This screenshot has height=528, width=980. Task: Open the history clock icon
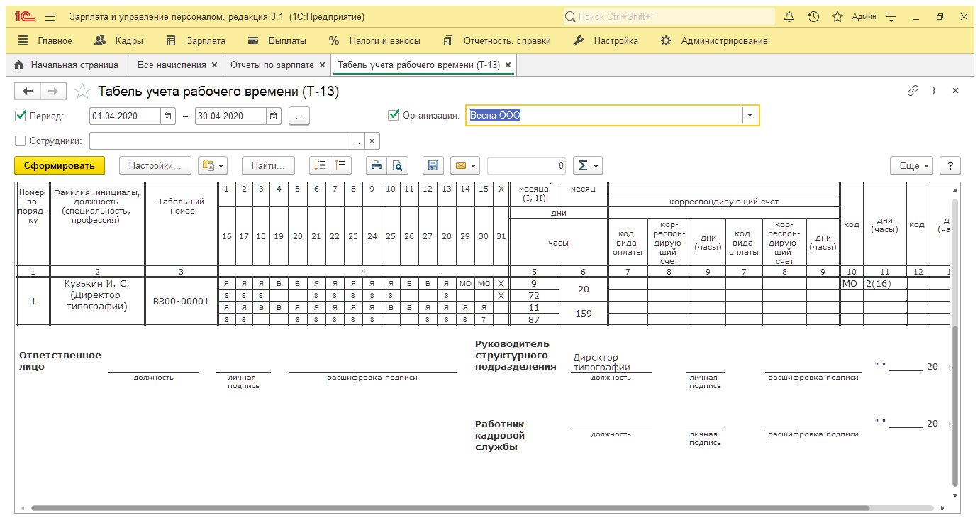tap(813, 16)
